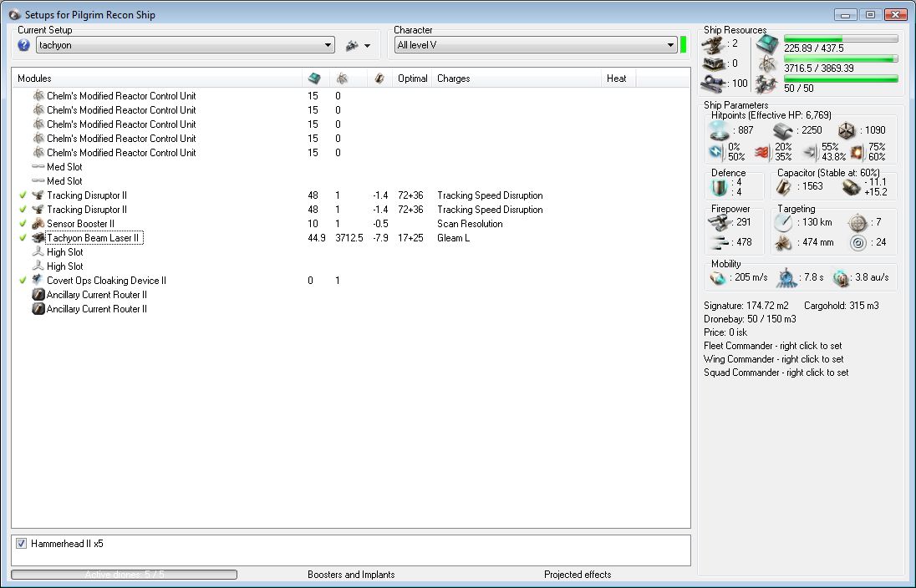
Task: Click the sensor strength icon showing 24
Action: [x=858, y=242]
